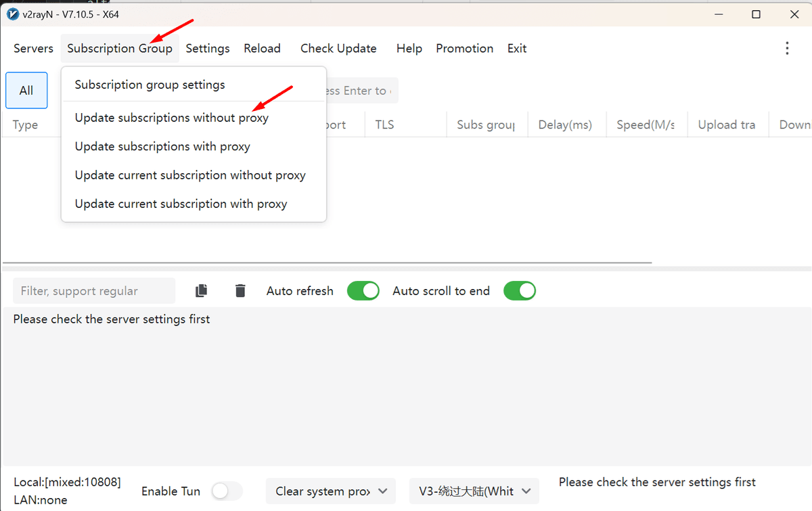The height and width of the screenshot is (511, 812).
Task: Select Update subscriptions without proxy
Action: pyautogui.click(x=194, y=118)
